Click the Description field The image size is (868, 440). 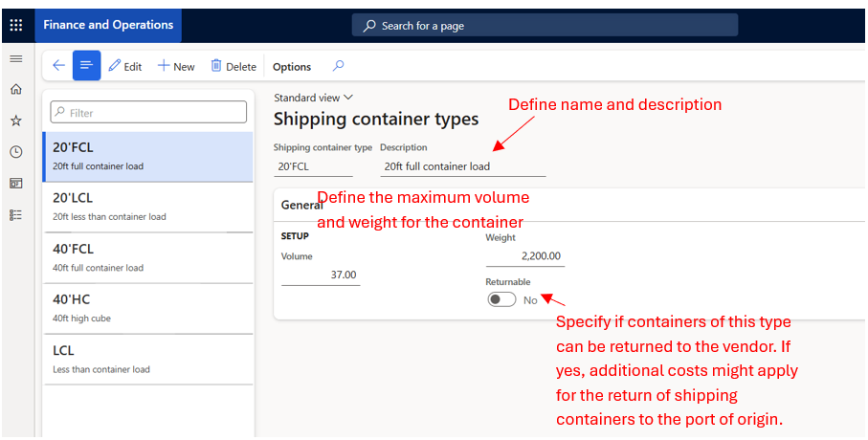tap(463, 166)
